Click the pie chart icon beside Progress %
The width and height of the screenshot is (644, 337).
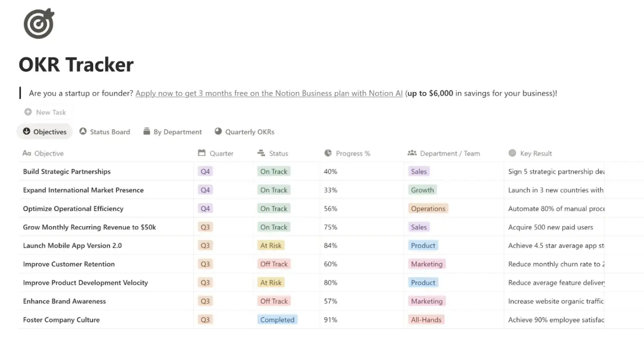coord(327,153)
